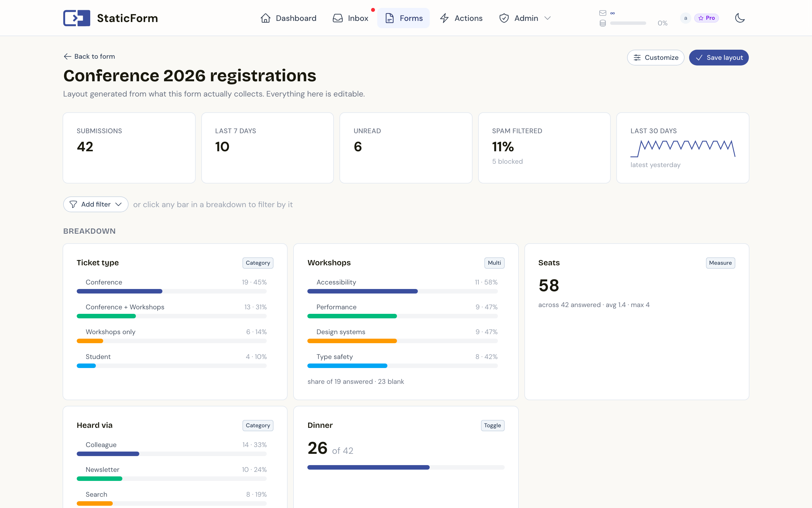Click the Seats total 58
The width and height of the screenshot is (812, 508).
[x=549, y=286]
